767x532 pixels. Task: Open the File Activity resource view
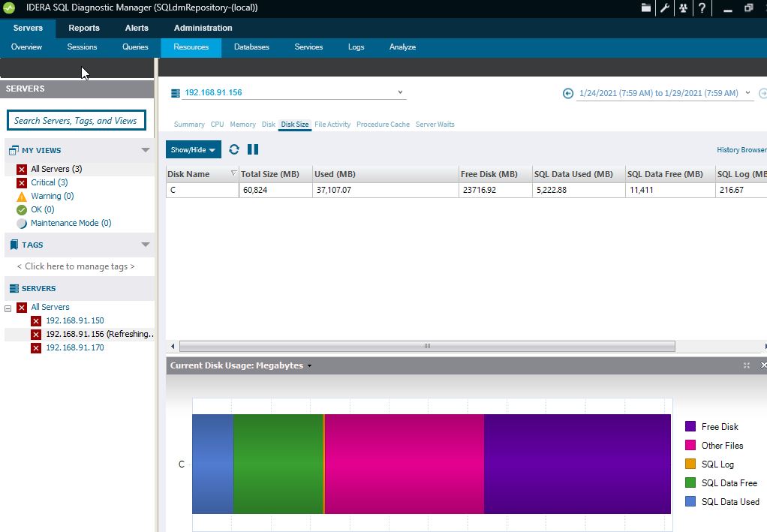click(x=332, y=125)
